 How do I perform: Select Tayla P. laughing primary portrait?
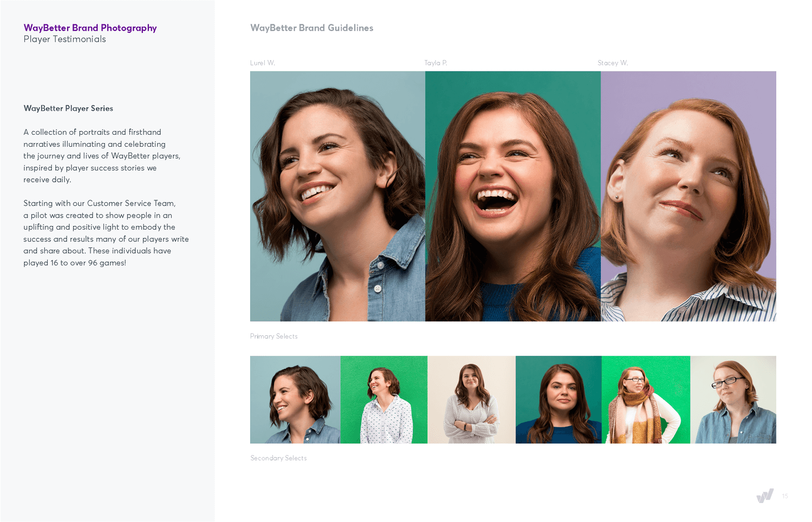pos(513,196)
